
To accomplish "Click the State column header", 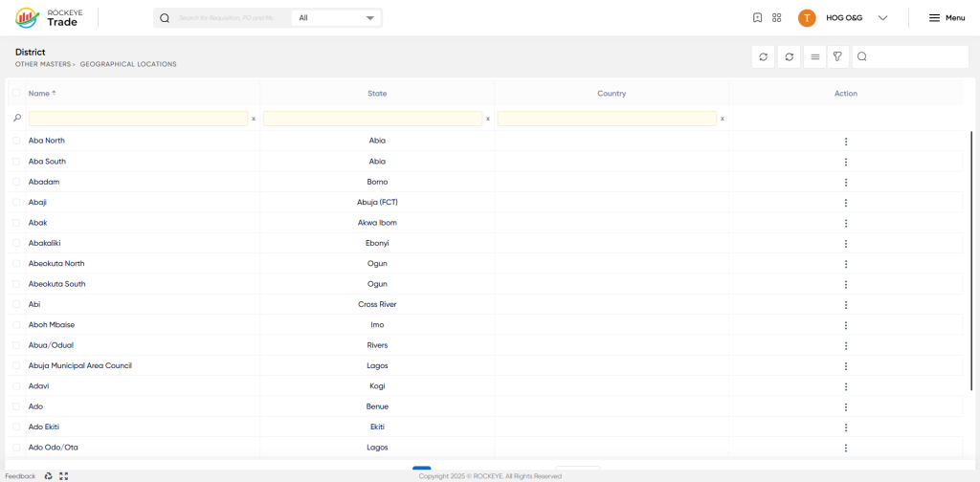I will coord(377,94).
